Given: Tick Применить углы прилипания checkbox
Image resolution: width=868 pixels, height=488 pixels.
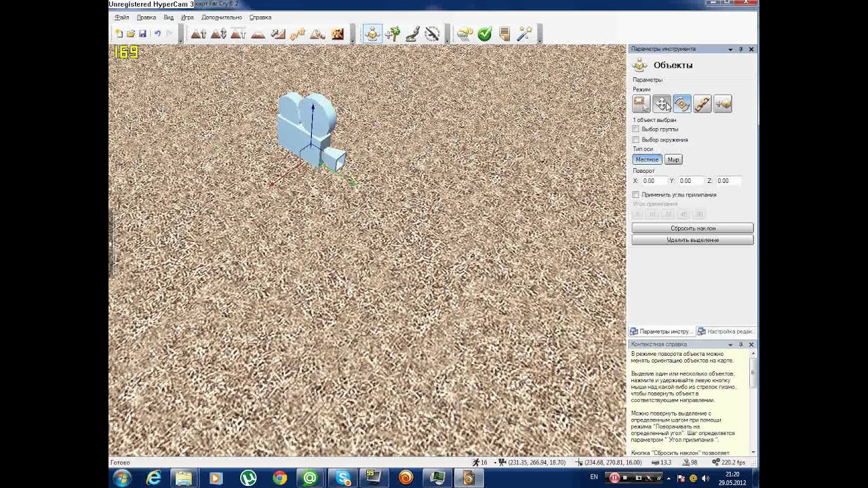Looking at the screenshot, I should pyautogui.click(x=636, y=195).
